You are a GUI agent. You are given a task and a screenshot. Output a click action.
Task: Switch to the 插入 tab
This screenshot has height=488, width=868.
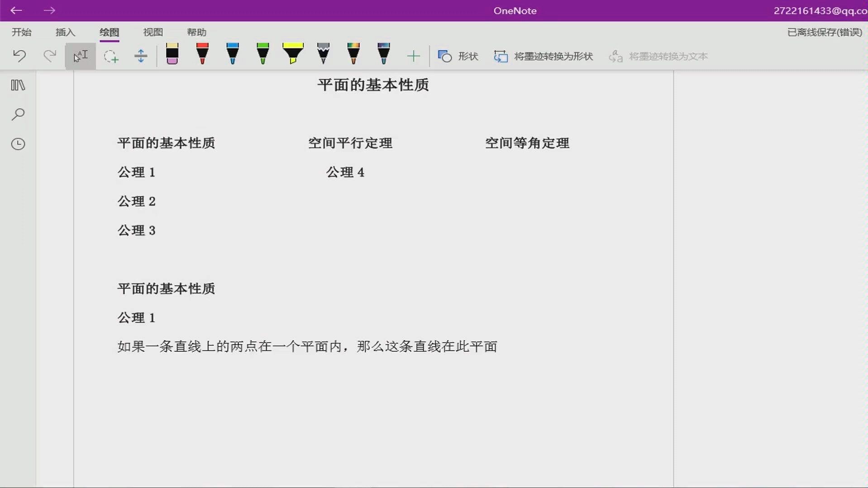[x=65, y=32]
